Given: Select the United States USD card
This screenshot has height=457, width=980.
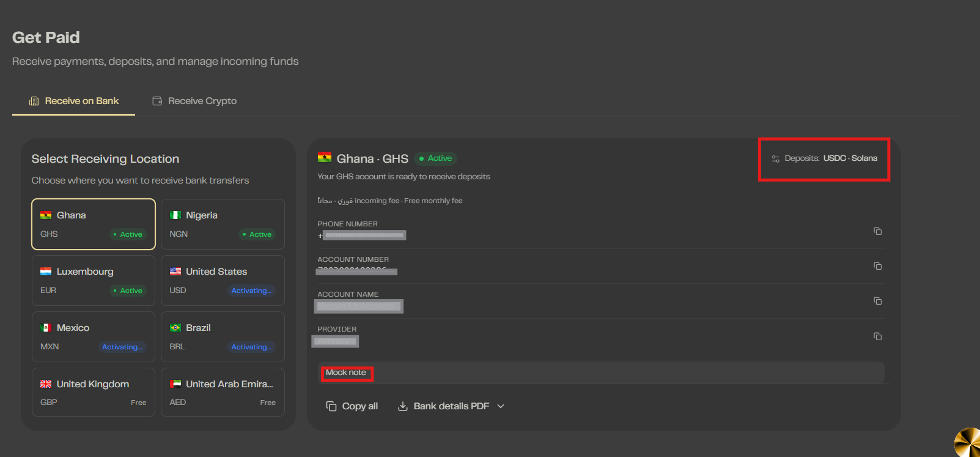Looking at the screenshot, I should click(x=223, y=280).
